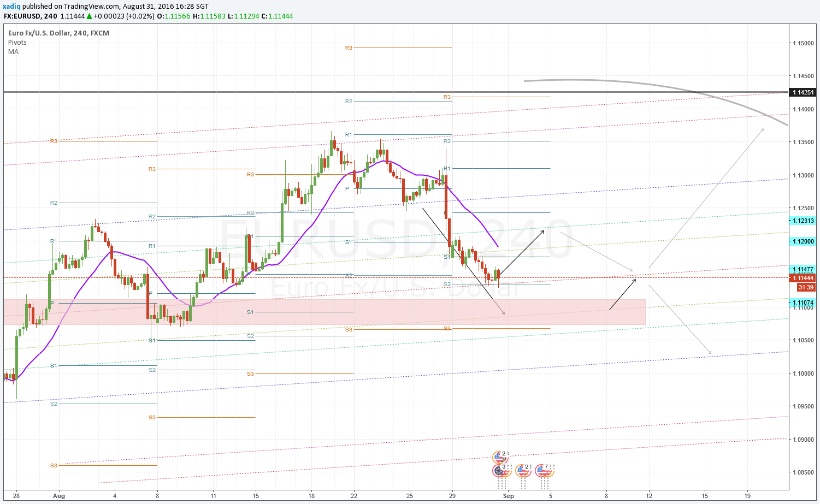Image resolution: width=820 pixels, height=504 pixels.
Task: Select the Pivots indicator label
Action: click(17, 42)
